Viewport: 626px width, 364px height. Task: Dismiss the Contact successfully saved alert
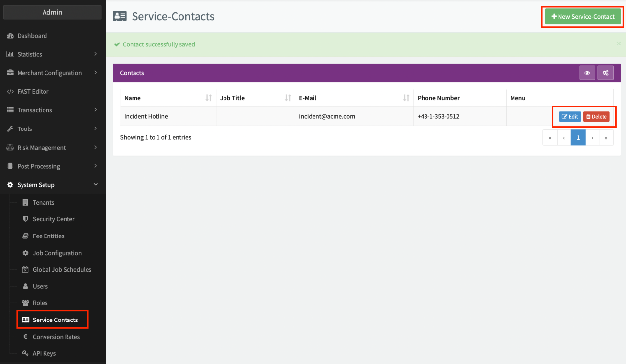coord(618,44)
